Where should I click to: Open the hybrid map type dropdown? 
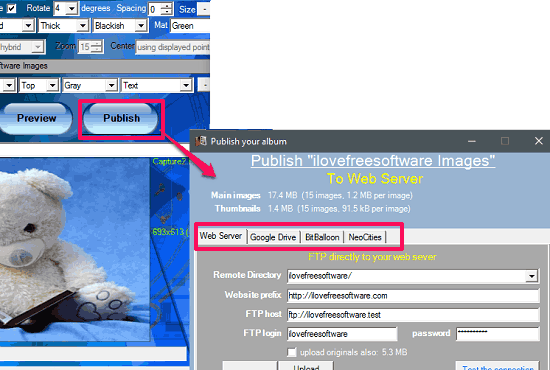38,47
